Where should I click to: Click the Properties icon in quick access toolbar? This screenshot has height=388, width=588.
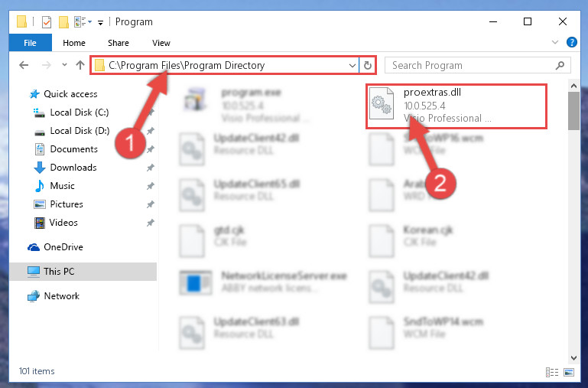[x=46, y=22]
